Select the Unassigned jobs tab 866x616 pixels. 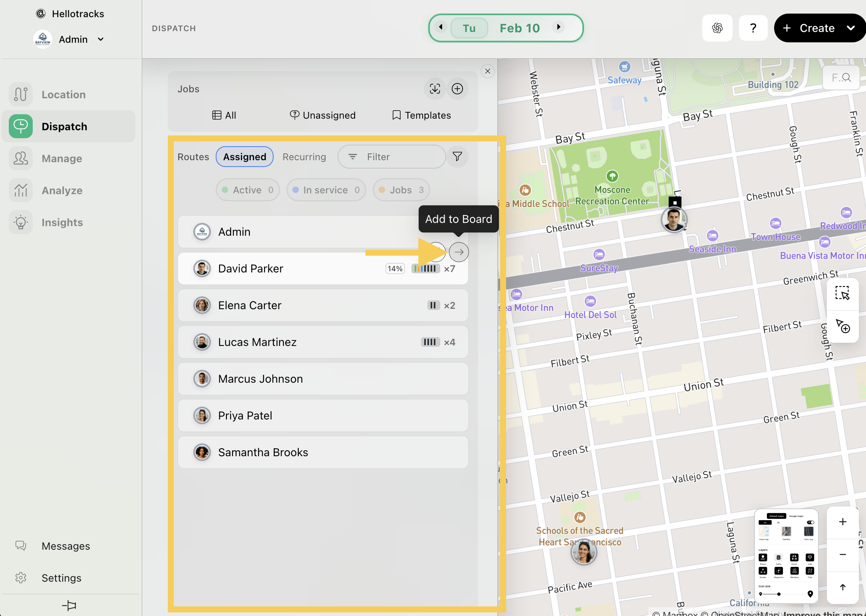pos(323,115)
